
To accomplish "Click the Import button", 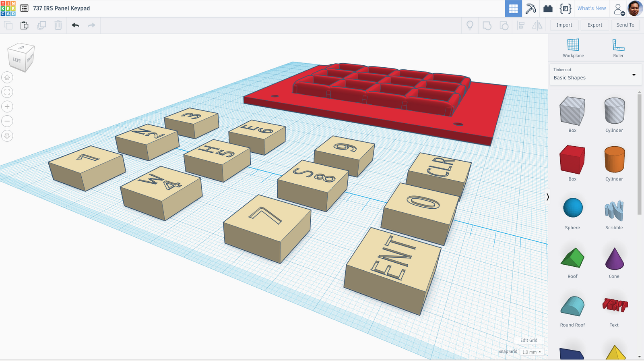I will point(564,25).
